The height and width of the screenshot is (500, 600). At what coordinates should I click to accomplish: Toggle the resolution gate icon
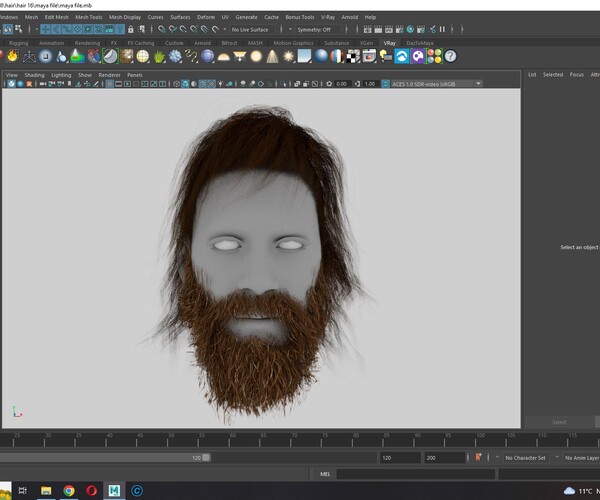tap(127, 84)
